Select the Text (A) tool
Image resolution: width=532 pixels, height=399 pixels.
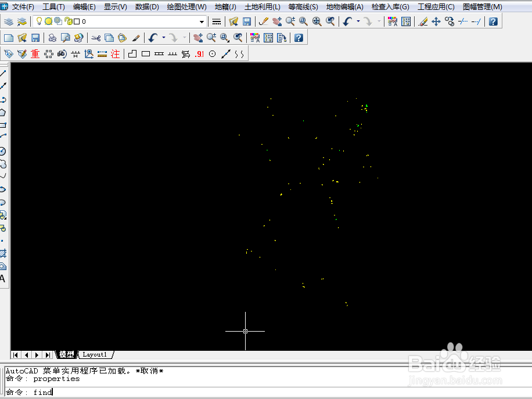pos(3,279)
